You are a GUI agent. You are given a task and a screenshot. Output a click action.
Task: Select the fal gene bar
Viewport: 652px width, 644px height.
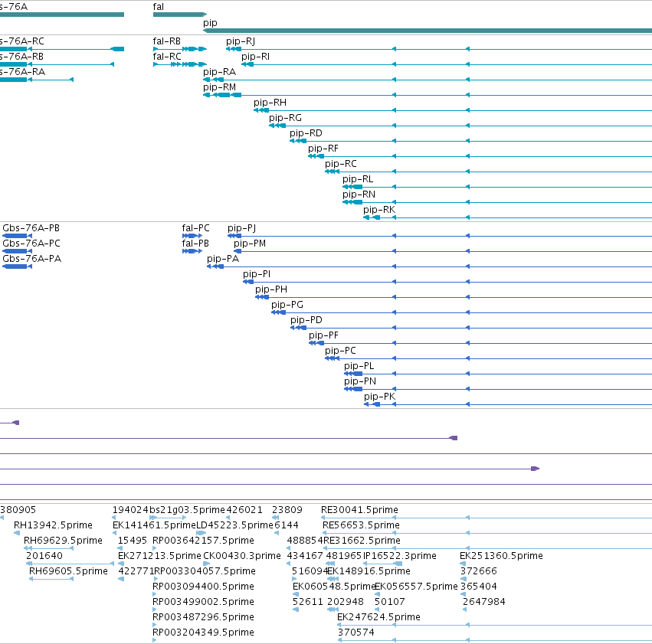coord(179,15)
